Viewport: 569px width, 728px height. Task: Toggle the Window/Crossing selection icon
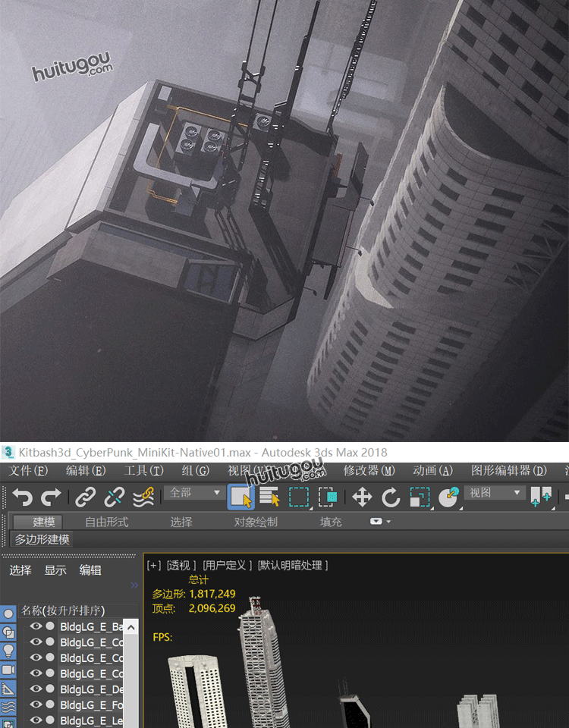328,497
